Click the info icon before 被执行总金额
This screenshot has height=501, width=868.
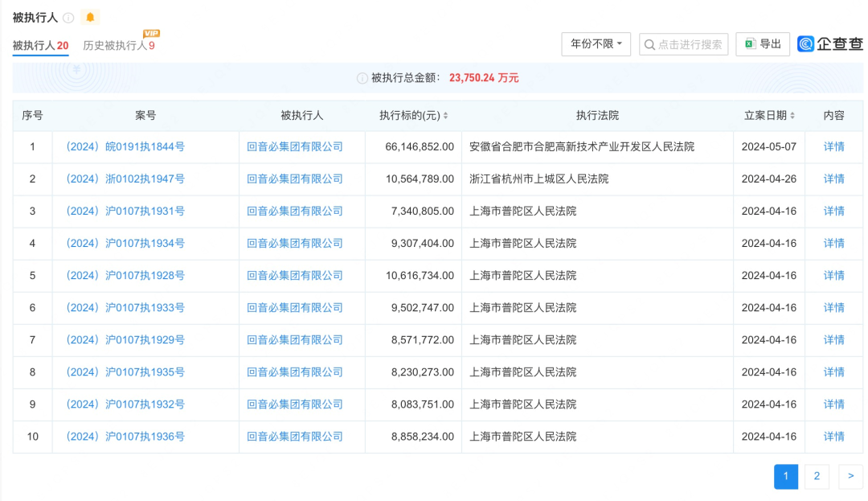pyautogui.click(x=362, y=78)
